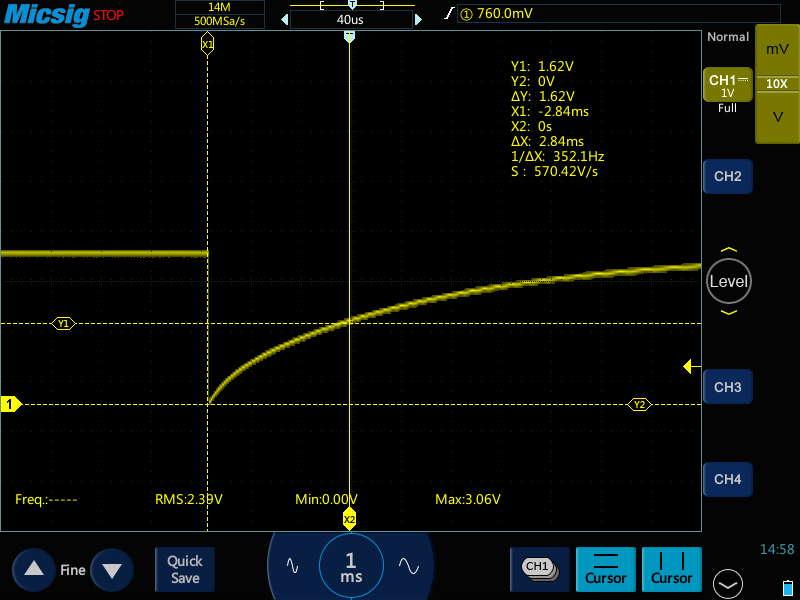Expand the bottom menu chevron
Screen dimensions: 800x600
click(x=728, y=584)
